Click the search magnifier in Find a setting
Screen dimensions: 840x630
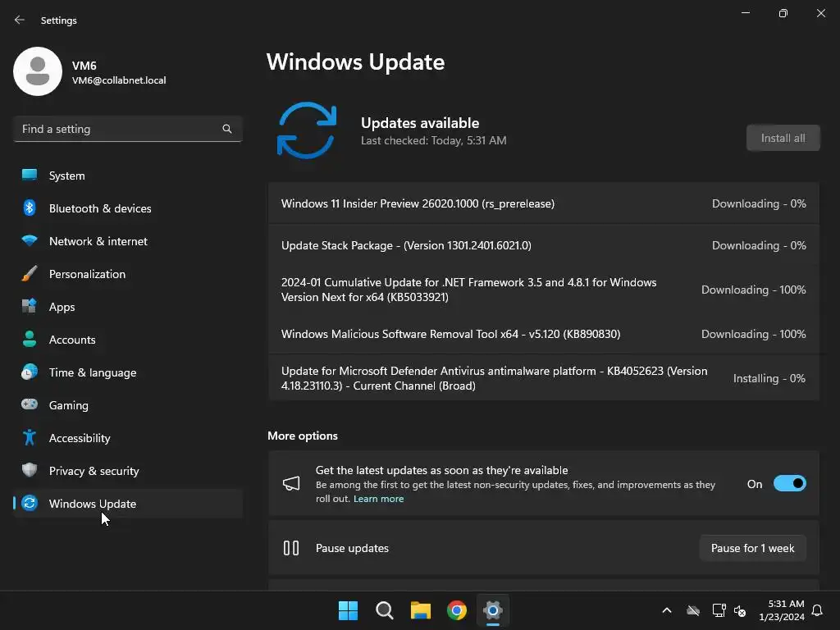coord(227,129)
